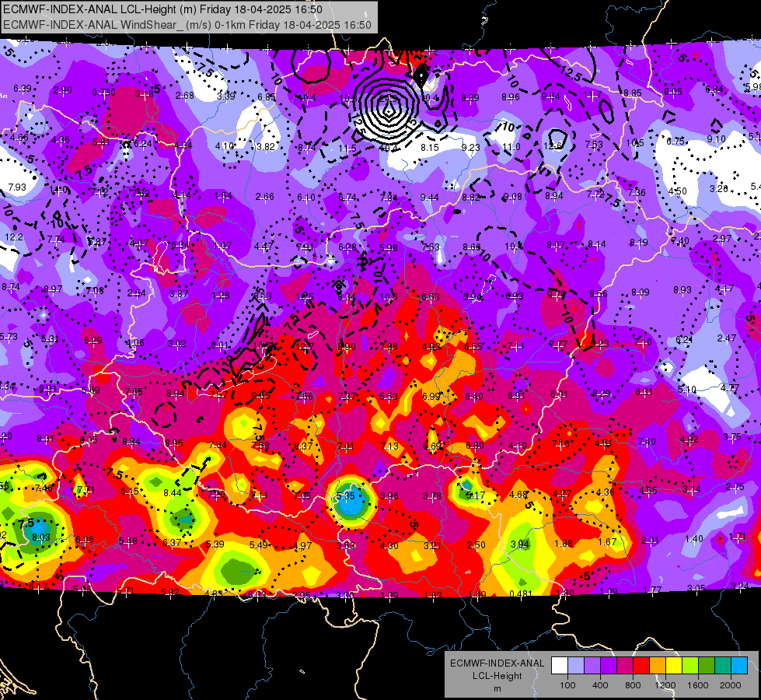Image resolution: width=761 pixels, height=700 pixels.
Task: Select the red legend color swatch
Action: pos(641,666)
